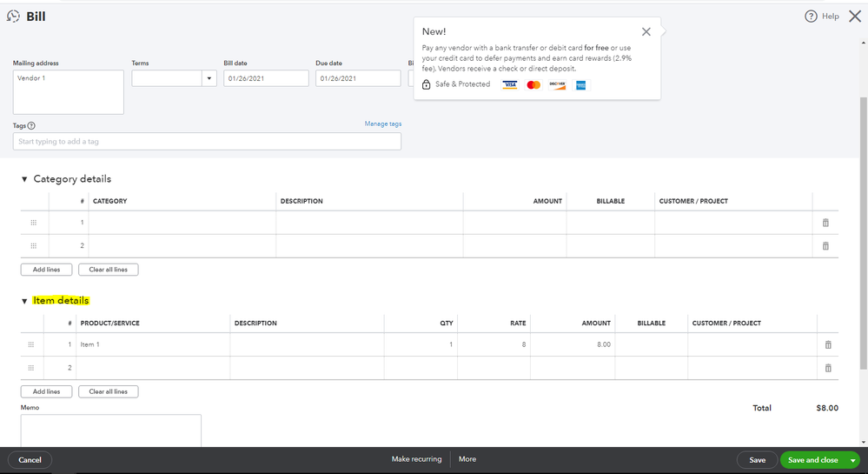The image size is (868, 474).
Task: Add lines to Category details
Action: click(x=47, y=270)
